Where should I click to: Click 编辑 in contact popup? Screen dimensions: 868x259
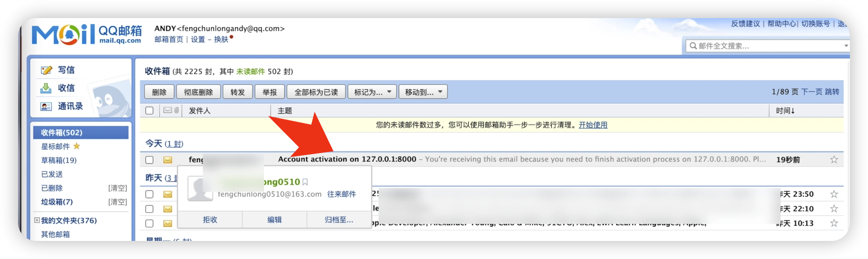pos(275,220)
